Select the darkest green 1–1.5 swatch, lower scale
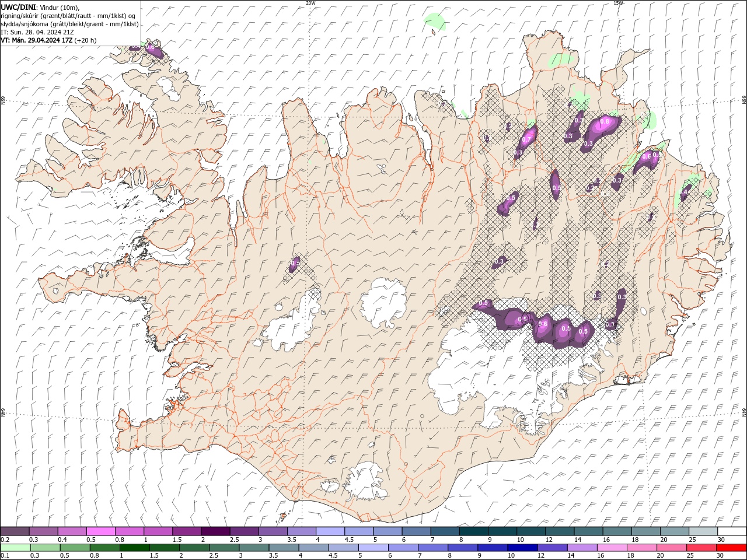 tap(135, 548)
